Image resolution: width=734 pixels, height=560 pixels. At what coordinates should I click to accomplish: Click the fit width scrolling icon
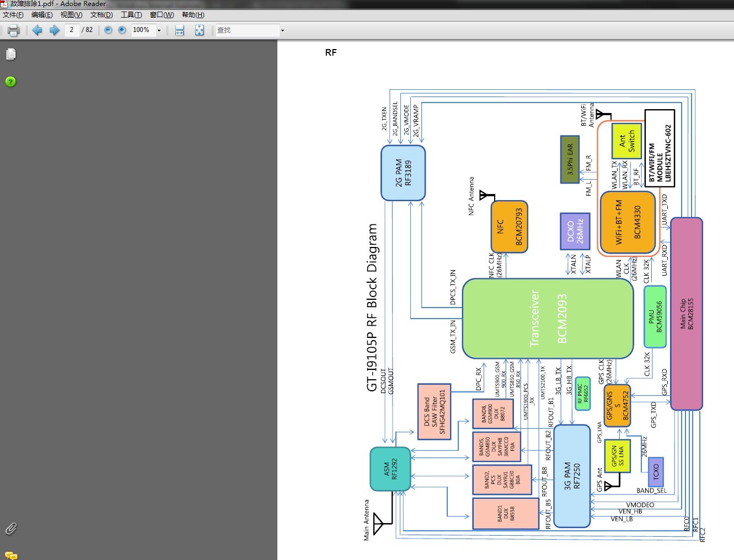180,30
